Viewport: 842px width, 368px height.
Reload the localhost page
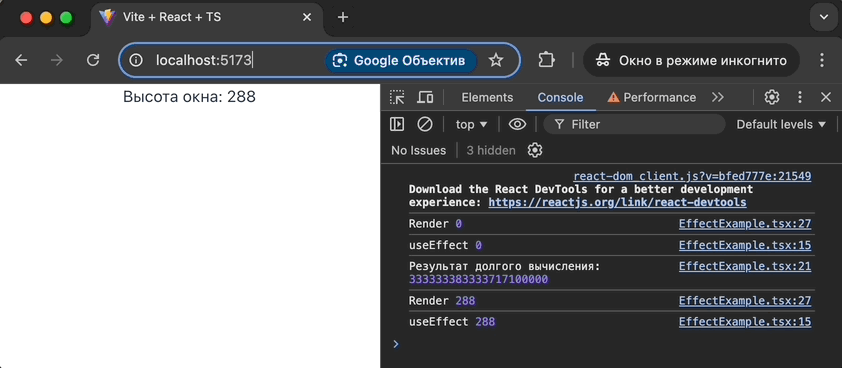(93, 60)
